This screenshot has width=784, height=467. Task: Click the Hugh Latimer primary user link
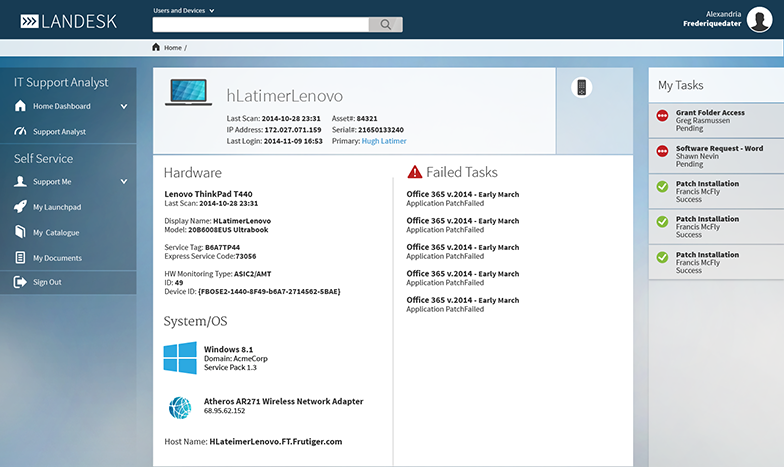coord(385,142)
